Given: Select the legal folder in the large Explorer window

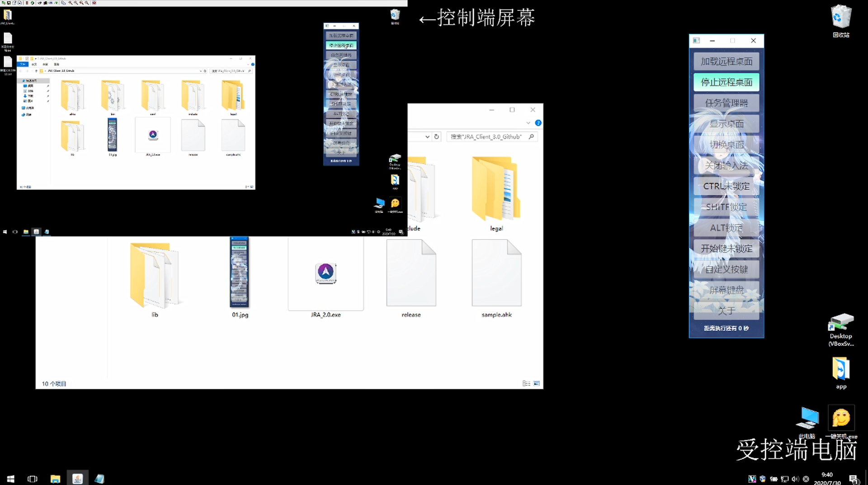Looking at the screenshot, I should (496, 194).
